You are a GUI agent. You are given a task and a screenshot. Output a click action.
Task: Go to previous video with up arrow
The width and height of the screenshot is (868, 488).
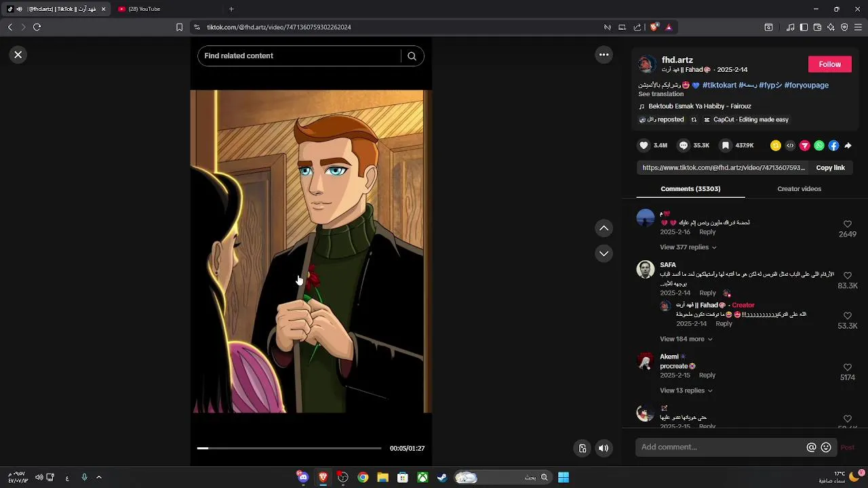click(604, 228)
